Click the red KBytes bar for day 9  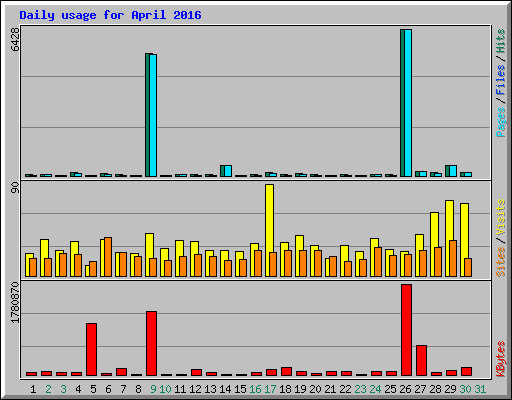coord(151,344)
